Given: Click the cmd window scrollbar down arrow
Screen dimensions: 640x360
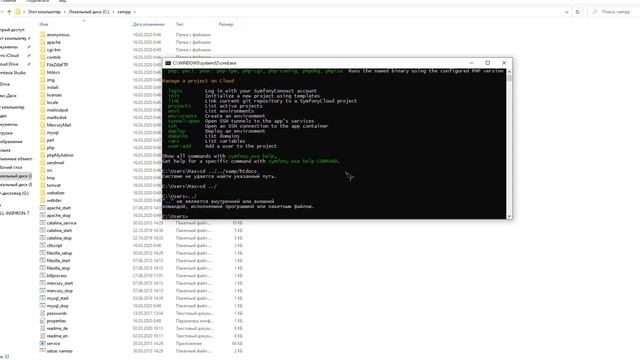Looking at the screenshot, I should 509,216.
